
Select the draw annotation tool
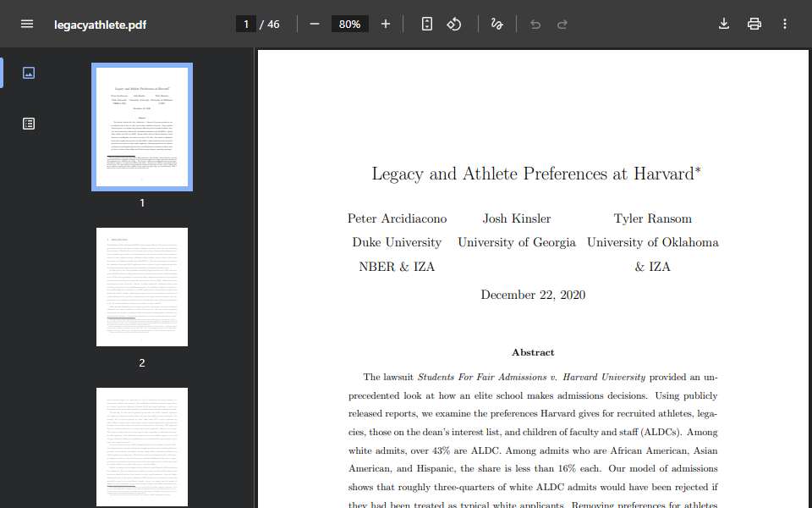pos(497,24)
